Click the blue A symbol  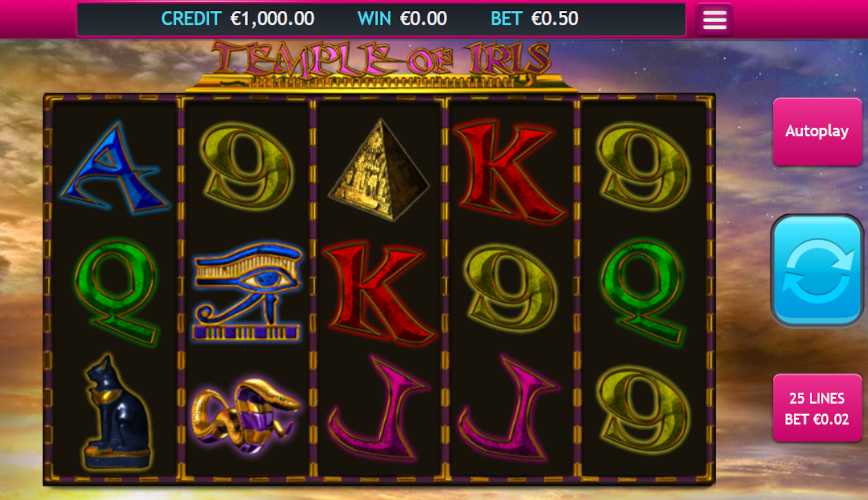[x=113, y=168]
